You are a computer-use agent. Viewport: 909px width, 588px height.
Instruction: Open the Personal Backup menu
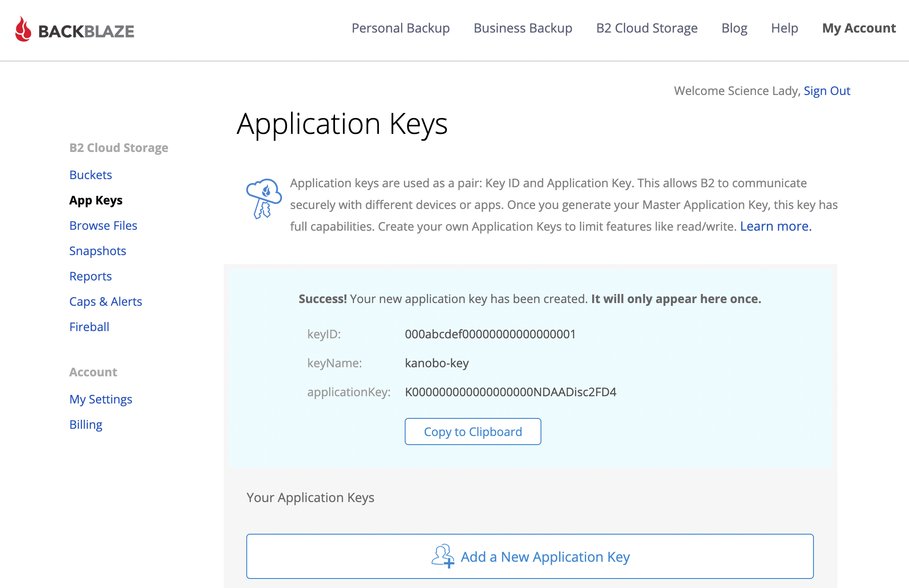tap(400, 28)
